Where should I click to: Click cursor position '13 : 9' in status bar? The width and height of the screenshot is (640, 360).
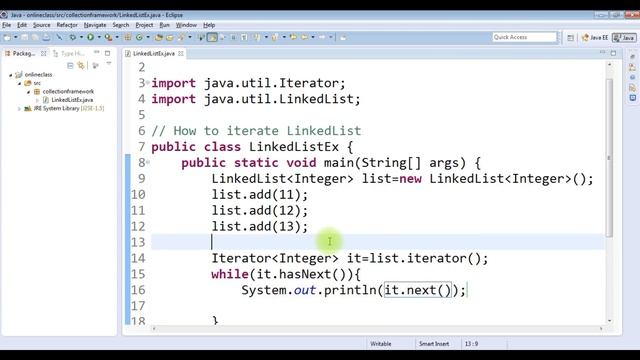click(x=471, y=344)
